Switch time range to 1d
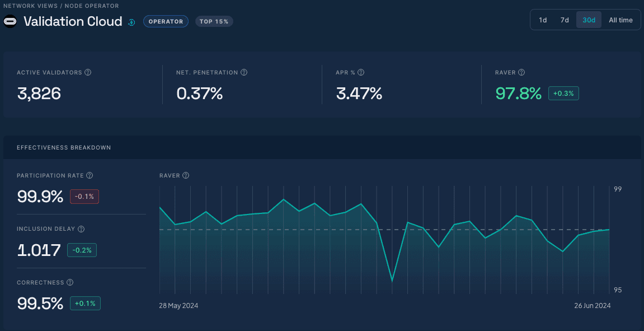 click(543, 20)
